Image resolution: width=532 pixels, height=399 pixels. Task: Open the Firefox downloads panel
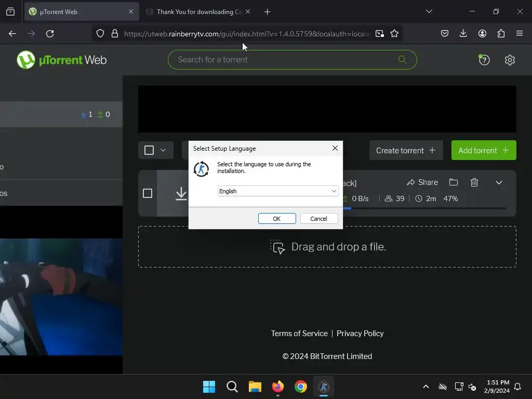[463, 33]
